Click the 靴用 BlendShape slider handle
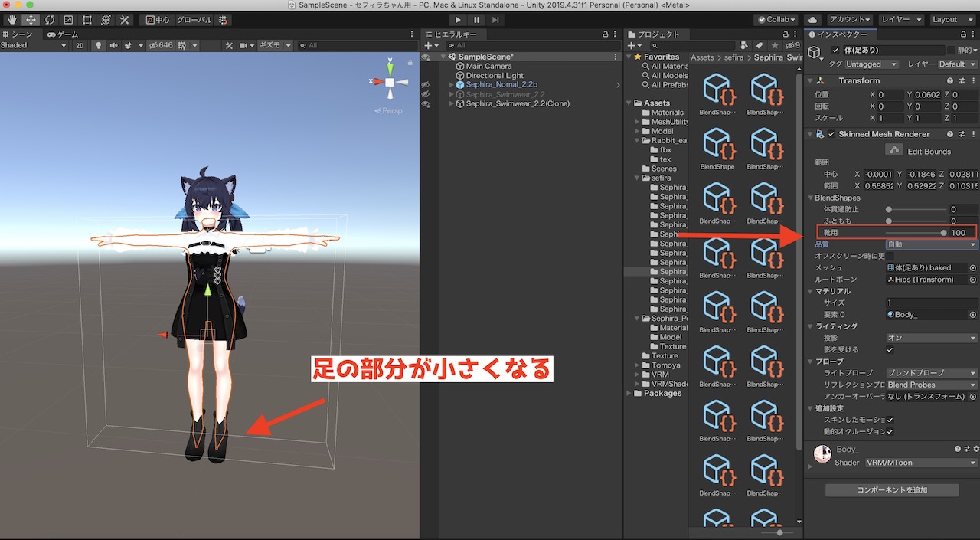Viewport: 980px width, 540px height. tap(944, 232)
